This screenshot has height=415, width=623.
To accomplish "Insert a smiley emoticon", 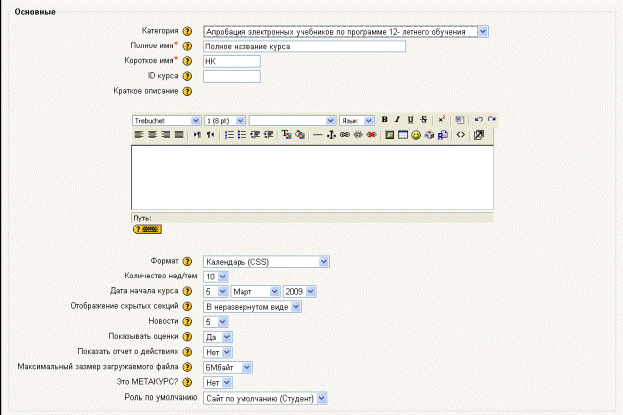I will point(416,134).
